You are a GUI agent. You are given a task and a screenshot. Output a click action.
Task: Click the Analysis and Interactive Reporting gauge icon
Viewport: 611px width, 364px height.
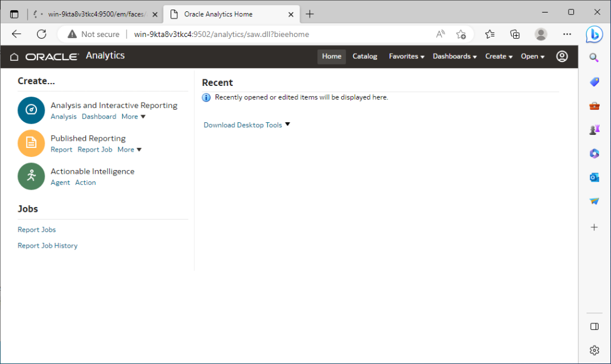tap(31, 110)
